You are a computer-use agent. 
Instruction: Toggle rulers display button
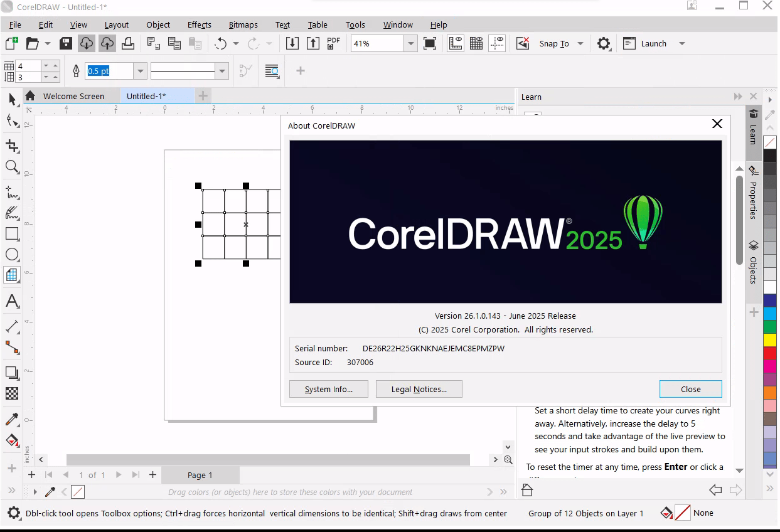pos(456,43)
